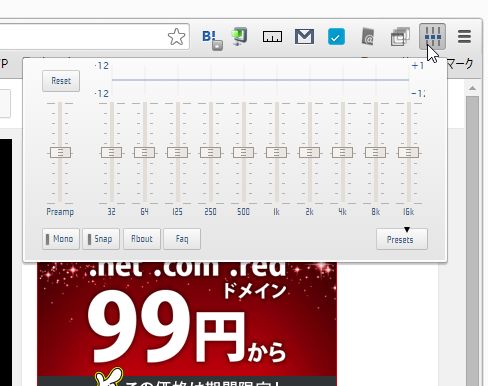The width and height of the screenshot is (488, 386).
Task: Toggle the Snap option
Action: tap(101, 239)
